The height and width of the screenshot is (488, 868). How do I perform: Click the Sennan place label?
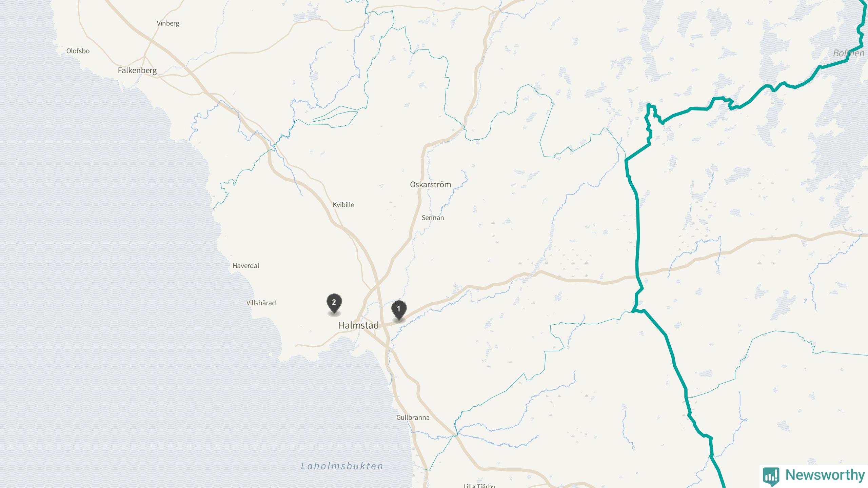(433, 218)
